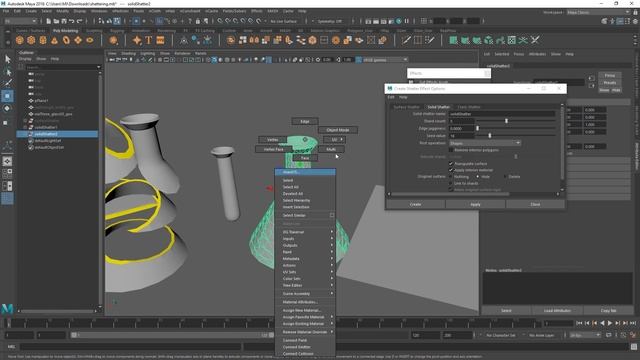Image resolution: width=640 pixels, height=360 pixels.
Task: Select the Delete radio for original surface
Action: pos(505,177)
